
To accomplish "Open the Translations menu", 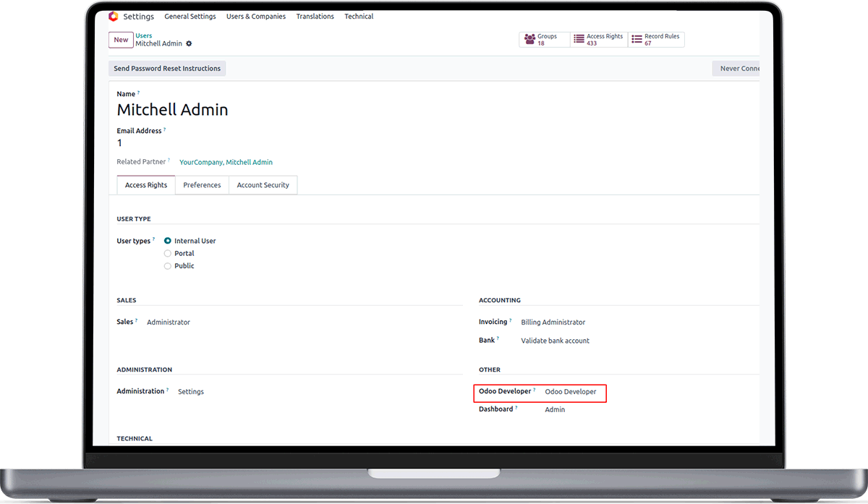I will tap(315, 17).
